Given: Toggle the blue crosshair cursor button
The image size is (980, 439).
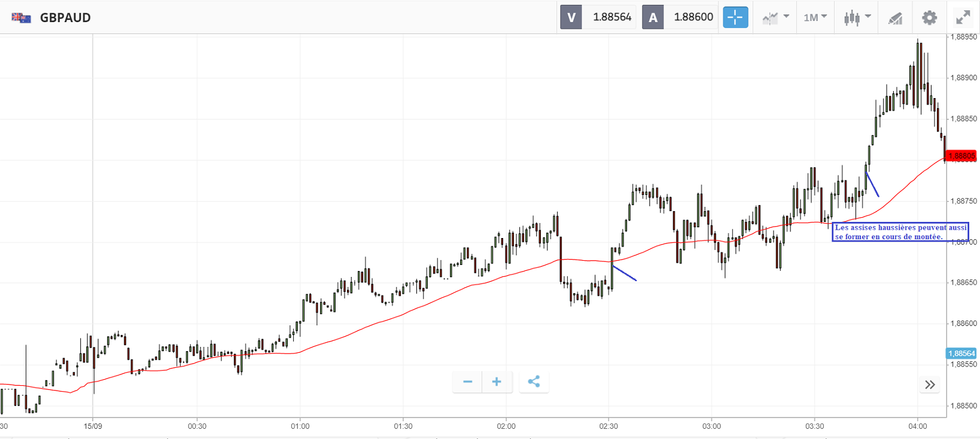Looking at the screenshot, I should coord(735,17).
